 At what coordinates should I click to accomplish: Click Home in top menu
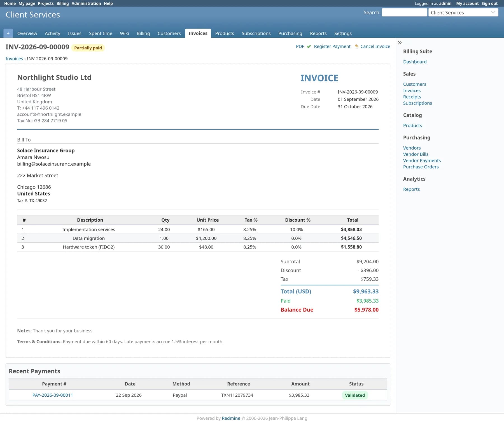(10, 3)
